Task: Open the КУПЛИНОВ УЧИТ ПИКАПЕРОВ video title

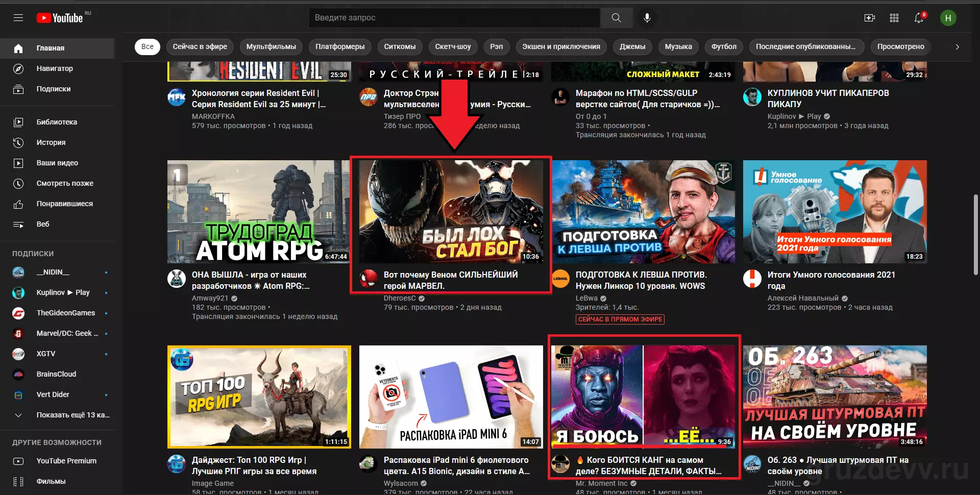Action: [828, 98]
